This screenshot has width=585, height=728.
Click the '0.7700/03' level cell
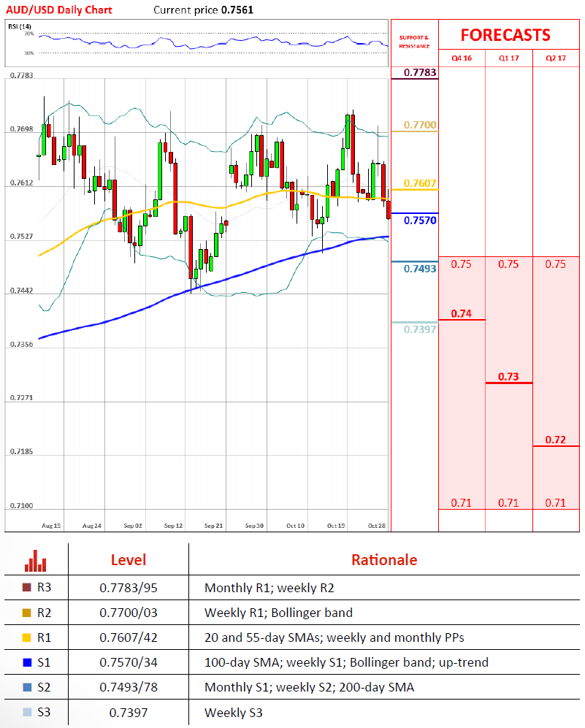click(129, 613)
